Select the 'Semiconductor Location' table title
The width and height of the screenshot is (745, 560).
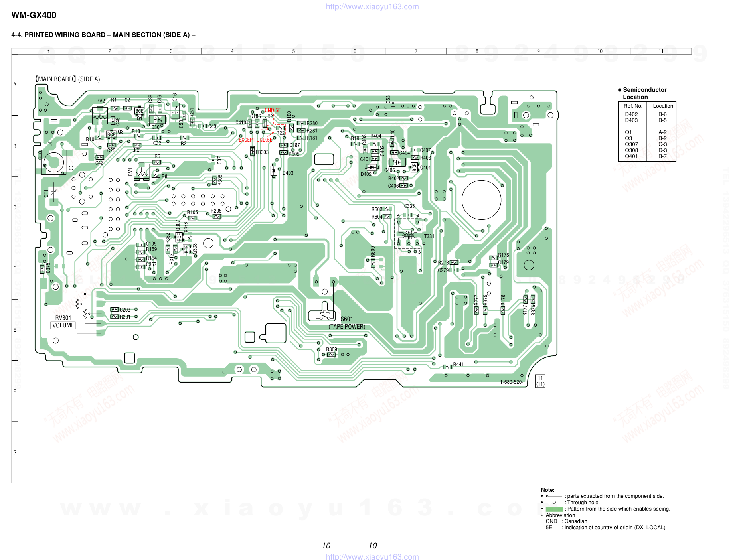[644, 93]
